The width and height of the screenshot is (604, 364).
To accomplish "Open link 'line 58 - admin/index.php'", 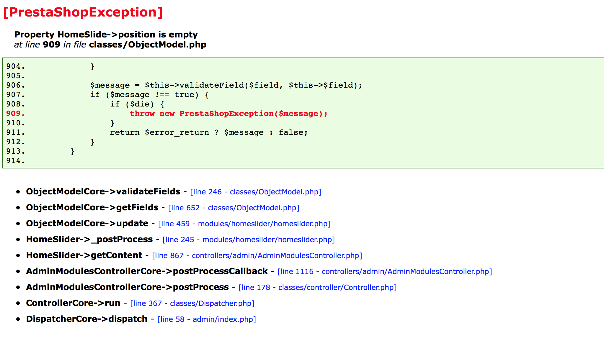I will click(x=207, y=319).
